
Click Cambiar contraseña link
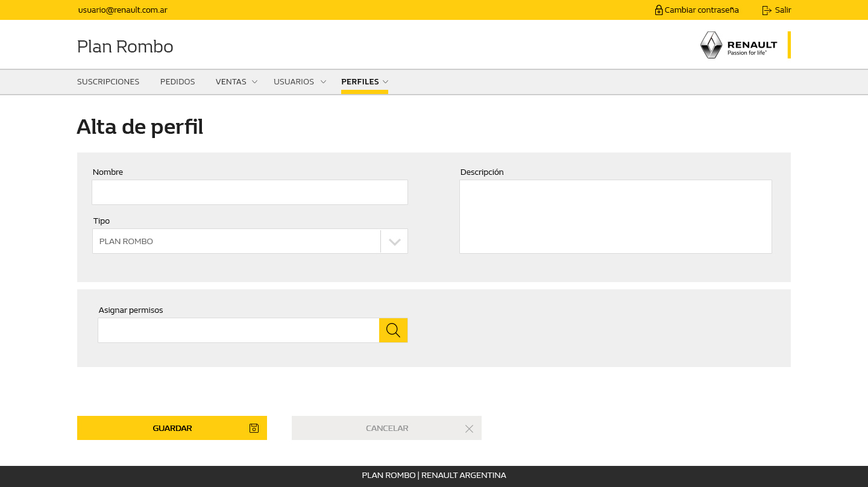(x=702, y=10)
